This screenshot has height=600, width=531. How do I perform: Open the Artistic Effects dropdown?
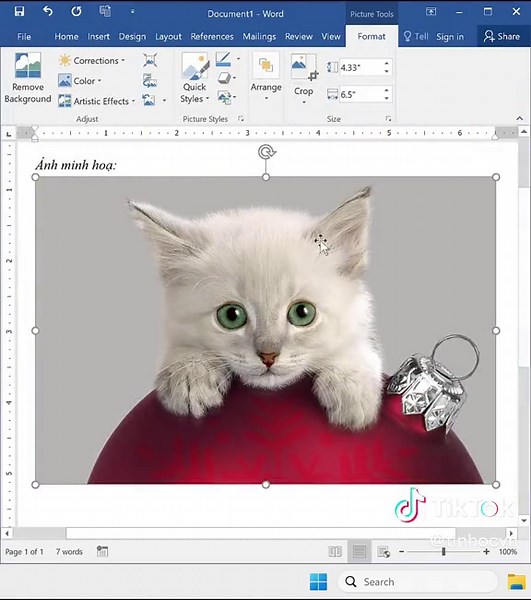(97, 101)
